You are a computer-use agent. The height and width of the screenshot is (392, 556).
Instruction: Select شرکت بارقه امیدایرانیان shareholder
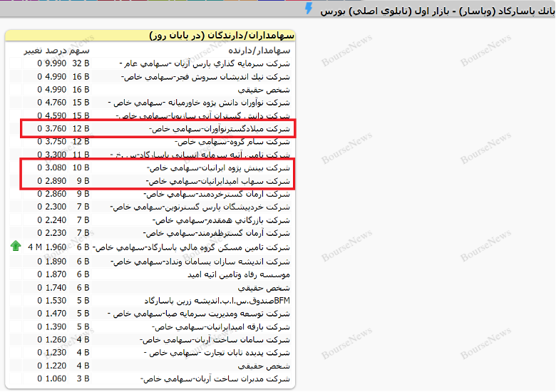coord(221,326)
